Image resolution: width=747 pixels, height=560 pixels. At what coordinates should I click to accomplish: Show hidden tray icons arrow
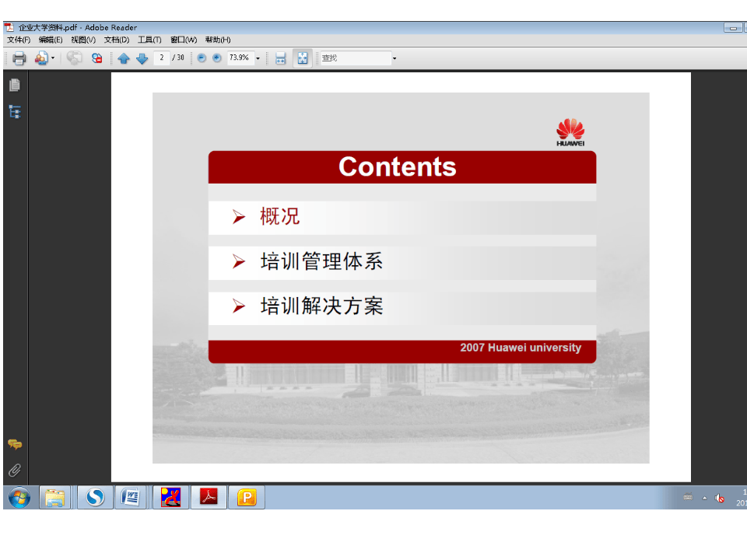click(x=705, y=498)
